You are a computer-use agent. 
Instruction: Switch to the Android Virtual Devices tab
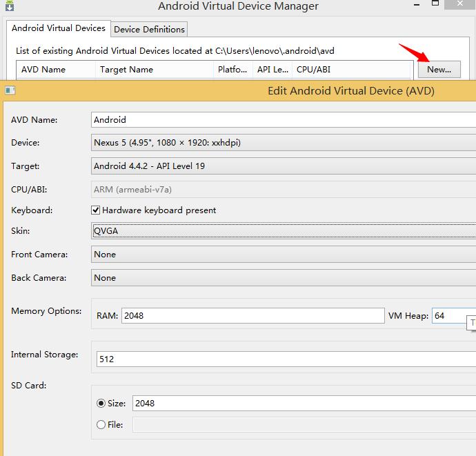[58, 28]
